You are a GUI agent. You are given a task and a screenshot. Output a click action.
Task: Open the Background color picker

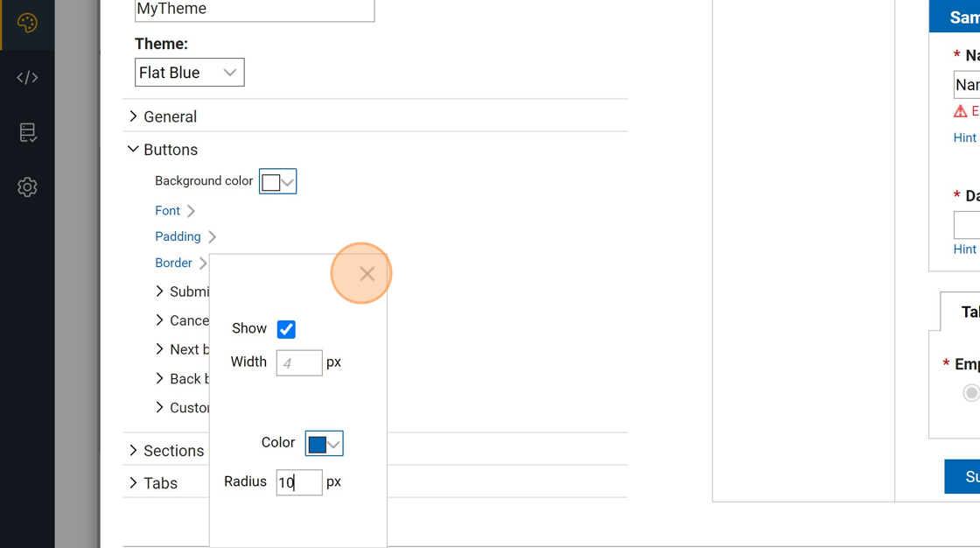pos(277,181)
